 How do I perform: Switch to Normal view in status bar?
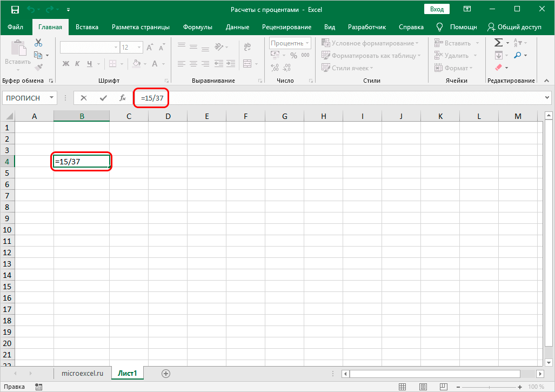click(403, 387)
